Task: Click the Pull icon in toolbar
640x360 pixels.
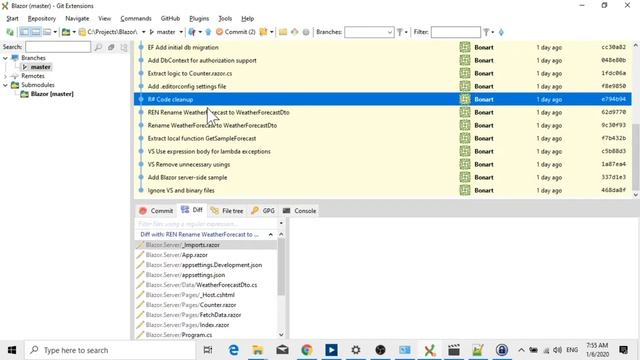Action: pos(191,32)
